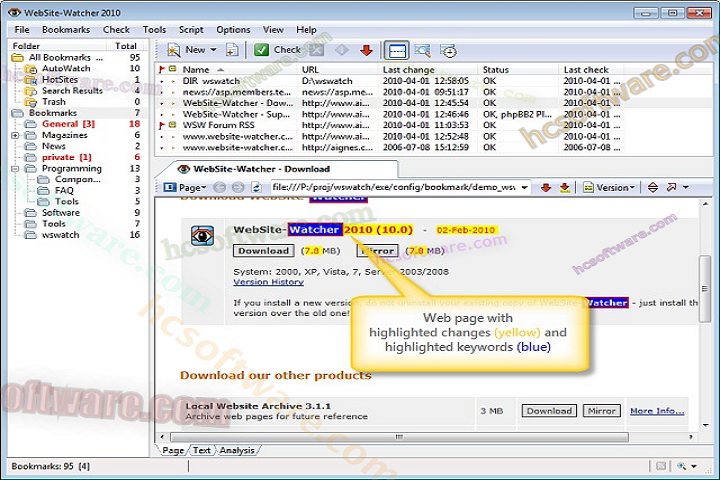Click the red flag column header icon
This screenshot has height=480, width=720.
click(161, 70)
